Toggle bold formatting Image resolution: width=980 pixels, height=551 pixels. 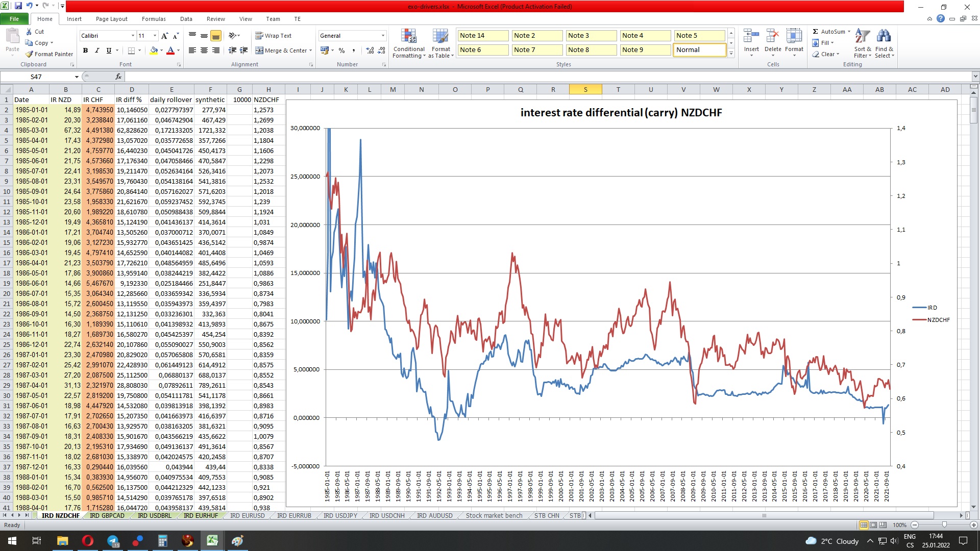click(x=85, y=51)
